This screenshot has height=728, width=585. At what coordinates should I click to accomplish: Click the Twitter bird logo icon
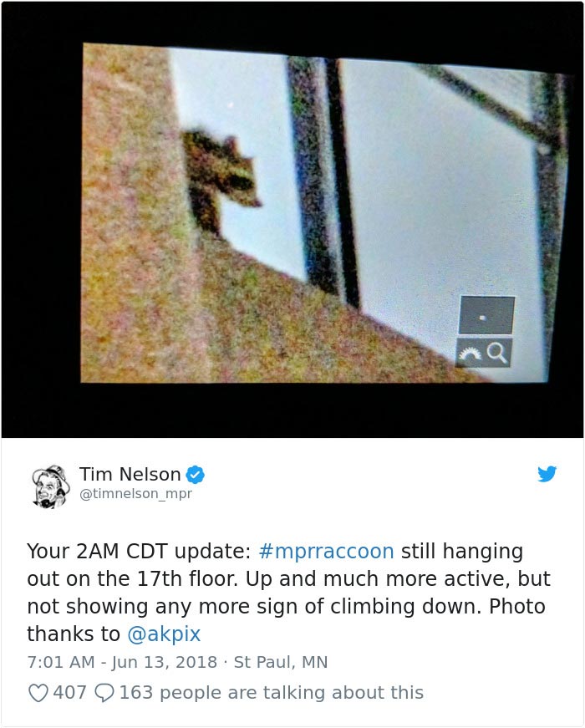547,474
